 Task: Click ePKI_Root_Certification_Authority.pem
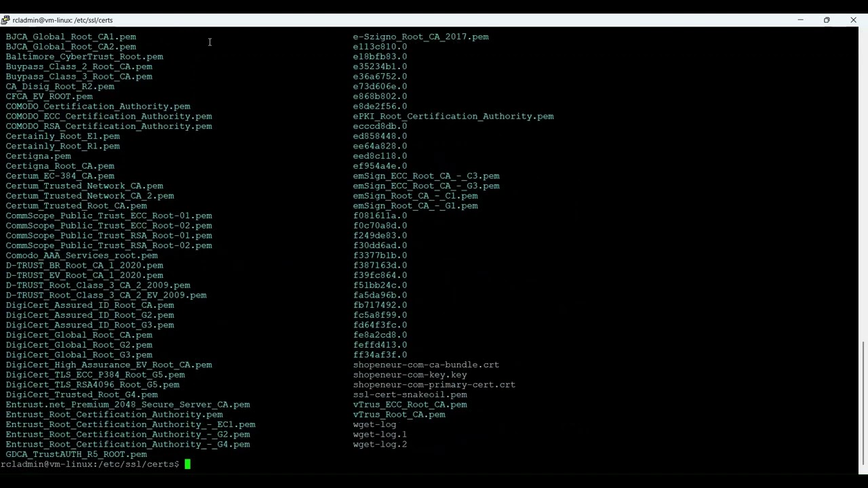point(454,117)
